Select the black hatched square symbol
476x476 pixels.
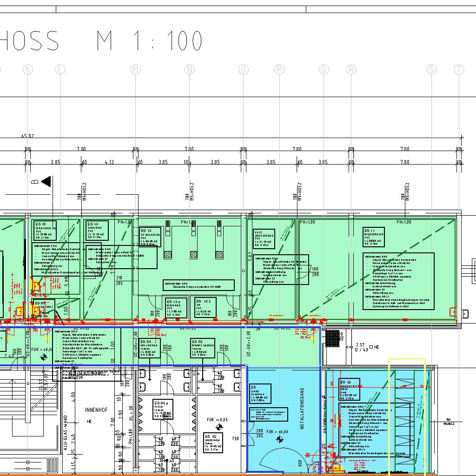coord(332,336)
